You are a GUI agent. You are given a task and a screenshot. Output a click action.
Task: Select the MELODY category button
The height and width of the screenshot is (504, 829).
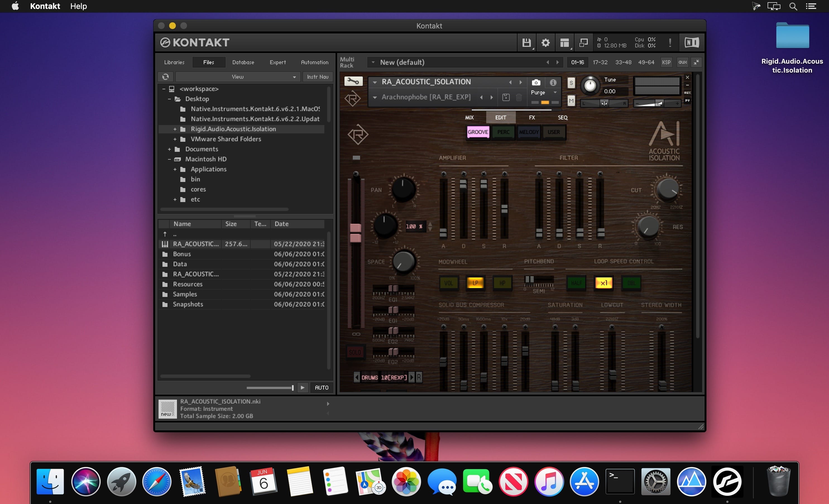[x=529, y=132]
